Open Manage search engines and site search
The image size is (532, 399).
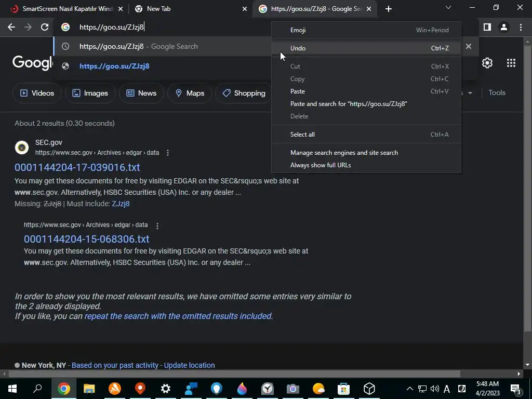point(366,153)
